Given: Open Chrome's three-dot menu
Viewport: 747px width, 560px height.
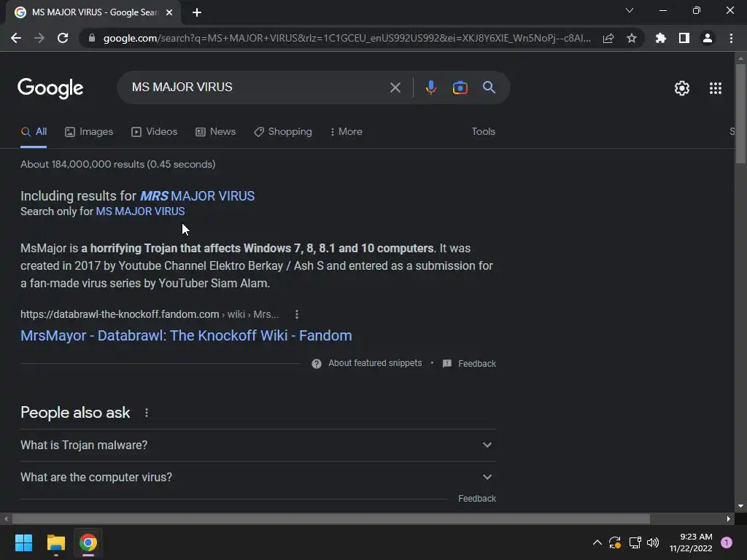Looking at the screenshot, I should 731,38.
